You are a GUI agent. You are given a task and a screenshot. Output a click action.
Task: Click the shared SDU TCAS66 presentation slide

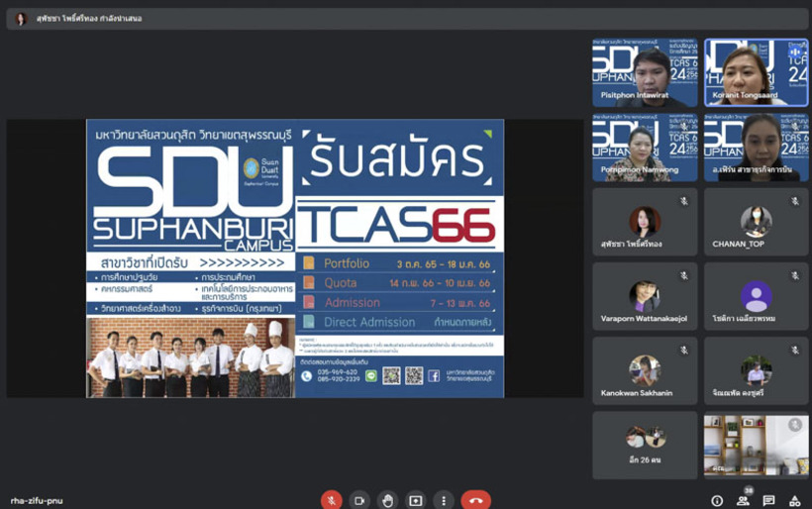click(295, 258)
